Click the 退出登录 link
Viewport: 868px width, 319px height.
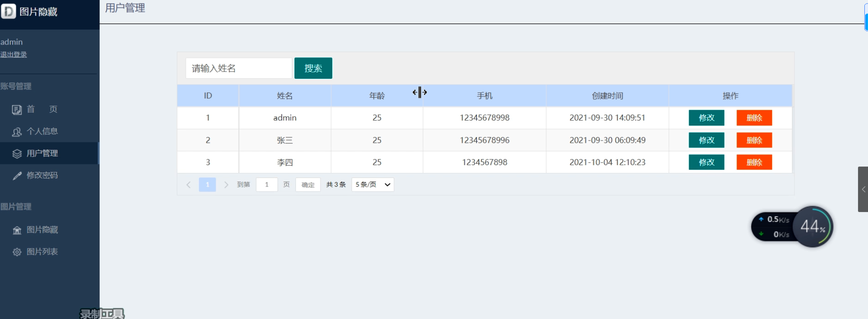(x=14, y=55)
